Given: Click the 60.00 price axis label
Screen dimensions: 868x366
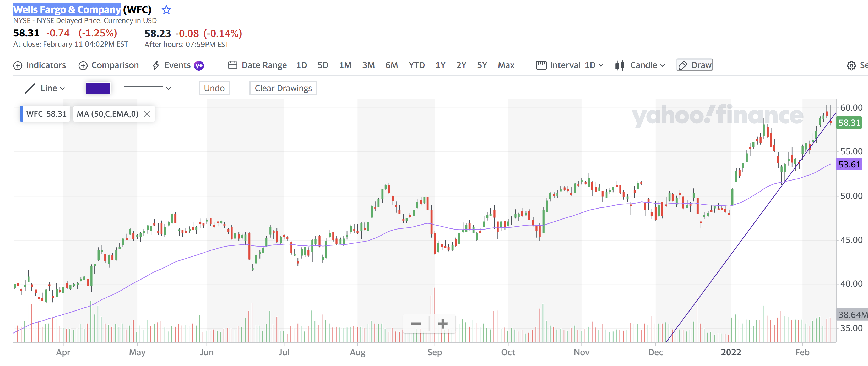Looking at the screenshot, I should point(851,108).
